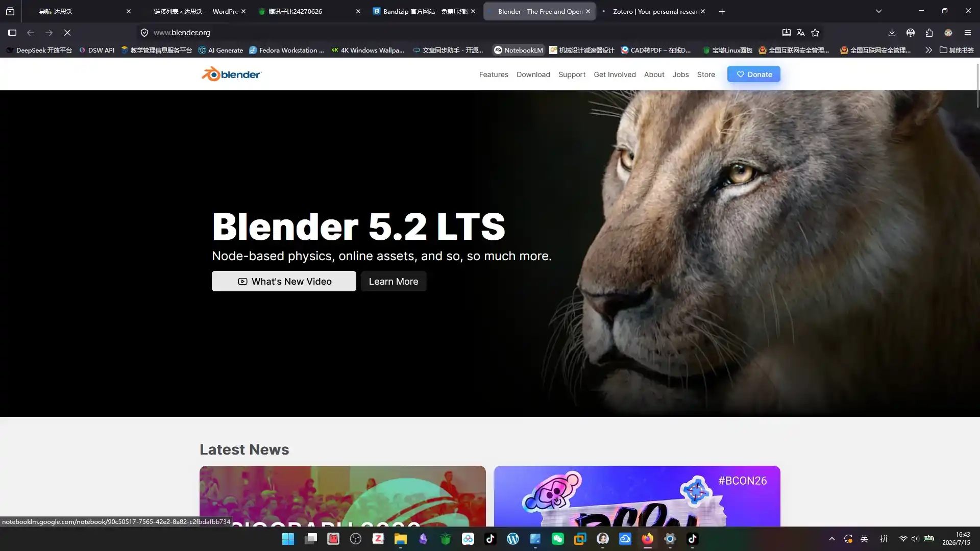Image resolution: width=980 pixels, height=551 pixels.
Task: Show more bookmarks with the double chevron
Action: tap(928, 50)
